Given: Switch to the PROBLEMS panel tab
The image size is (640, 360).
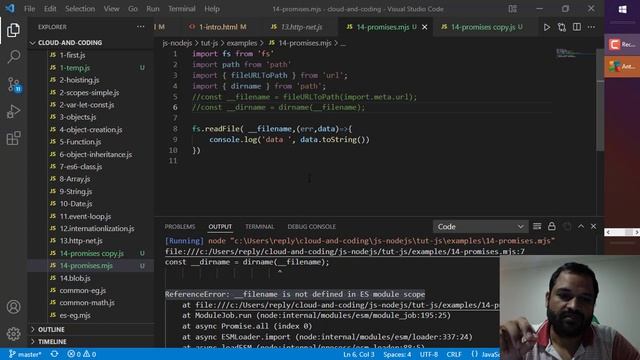Looking at the screenshot, I should coord(180,227).
